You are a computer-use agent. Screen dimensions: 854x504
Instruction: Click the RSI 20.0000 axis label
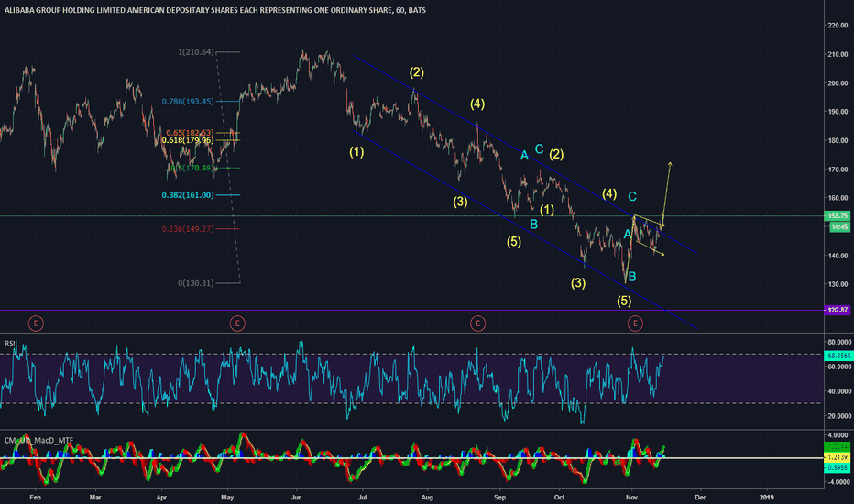(839, 416)
